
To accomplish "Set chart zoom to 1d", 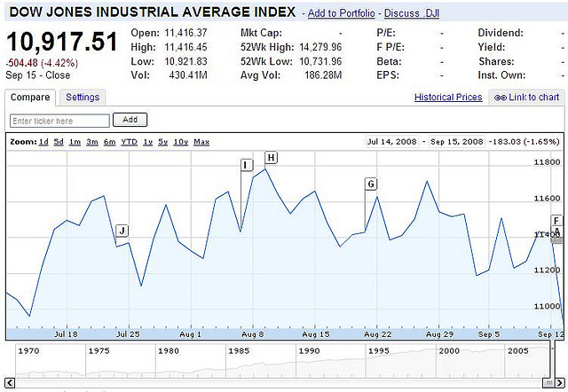I will pos(43,142).
